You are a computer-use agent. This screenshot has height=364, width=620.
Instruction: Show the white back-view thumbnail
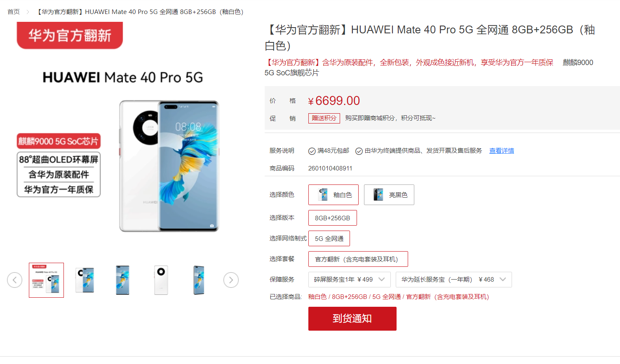(x=161, y=280)
